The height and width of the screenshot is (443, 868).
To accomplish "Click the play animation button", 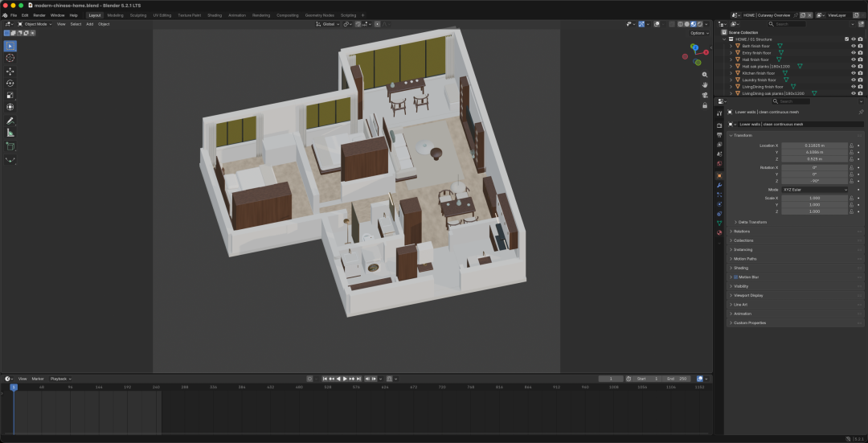I will click(345, 379).
